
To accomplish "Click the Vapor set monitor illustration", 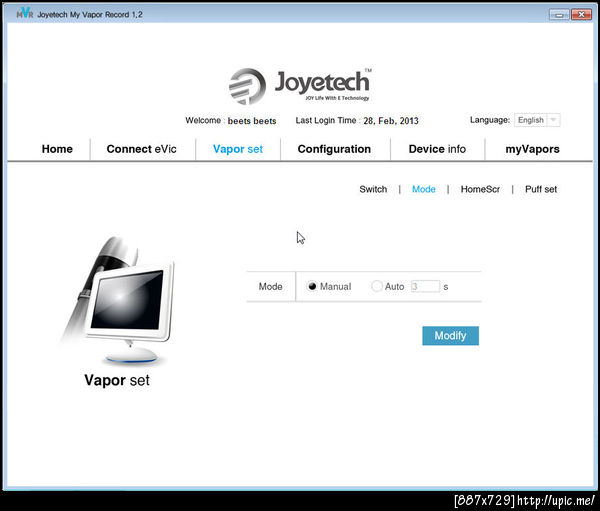I will click(119, 300).
